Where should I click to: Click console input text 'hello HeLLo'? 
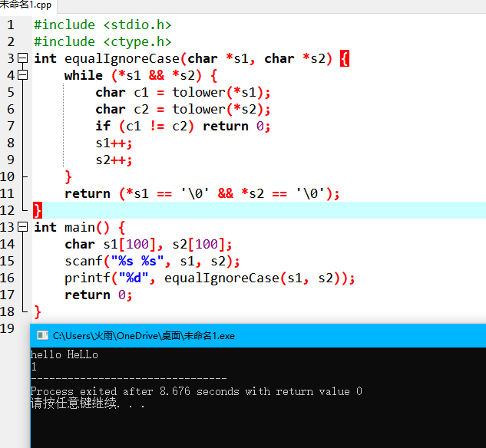[64, 354]
